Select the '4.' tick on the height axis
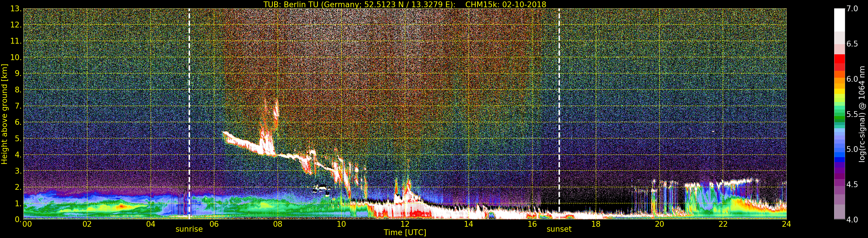This screenshot has width=868, height=238. 18,155
